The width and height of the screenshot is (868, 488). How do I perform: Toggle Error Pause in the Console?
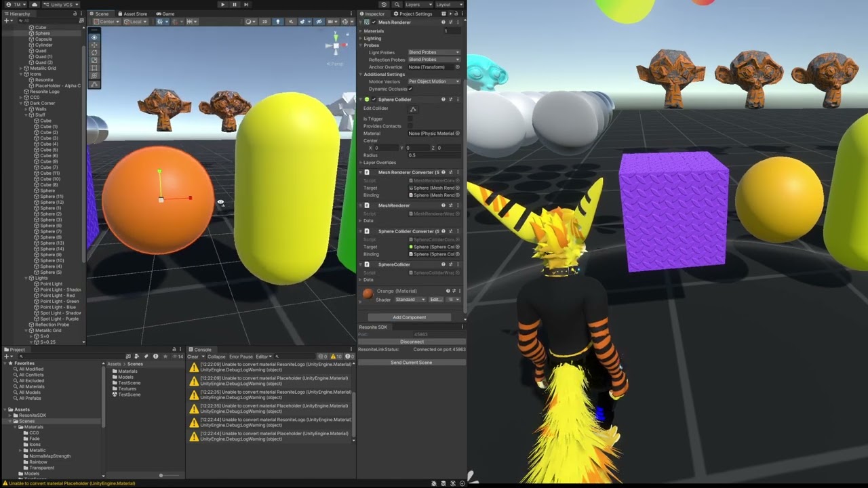click(x=241, y=357)
